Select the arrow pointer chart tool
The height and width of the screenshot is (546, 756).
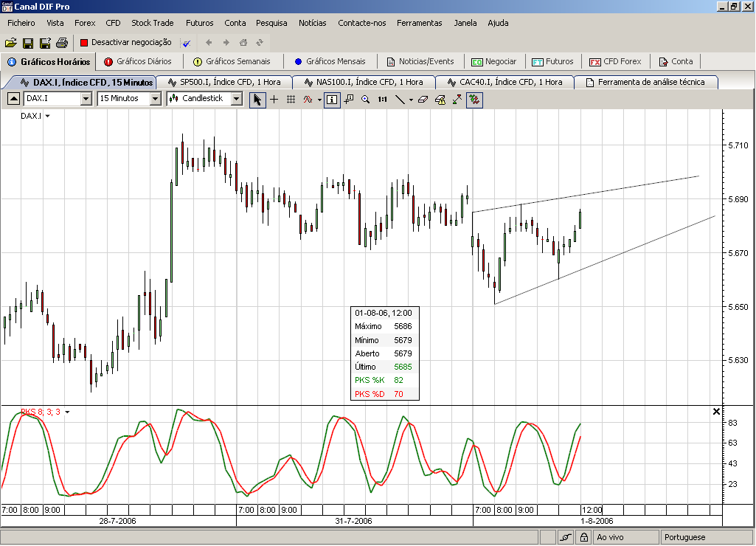257,100
